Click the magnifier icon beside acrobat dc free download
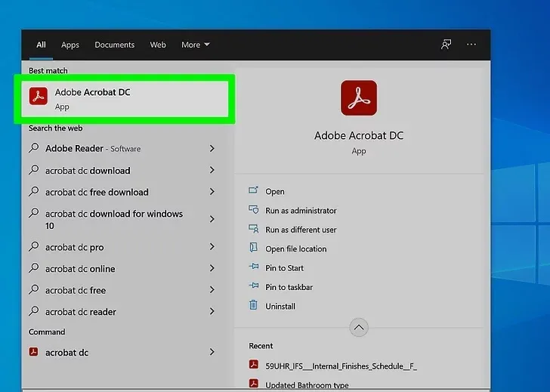 34,191
